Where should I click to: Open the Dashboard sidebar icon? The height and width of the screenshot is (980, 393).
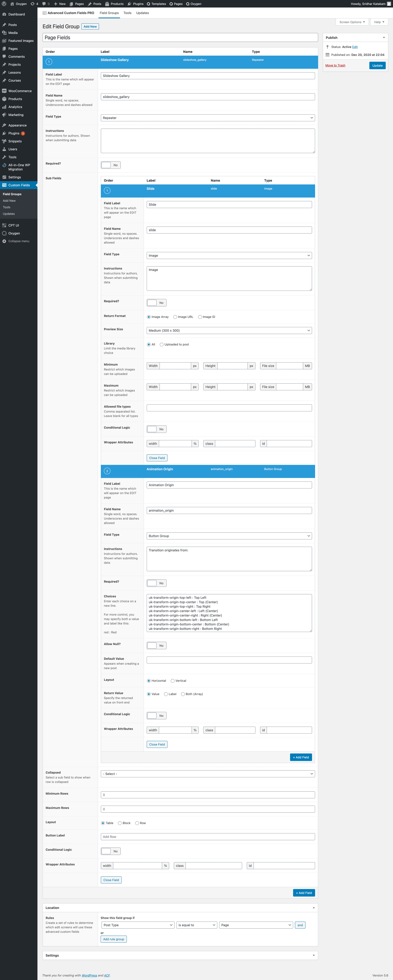coord(4,14)
